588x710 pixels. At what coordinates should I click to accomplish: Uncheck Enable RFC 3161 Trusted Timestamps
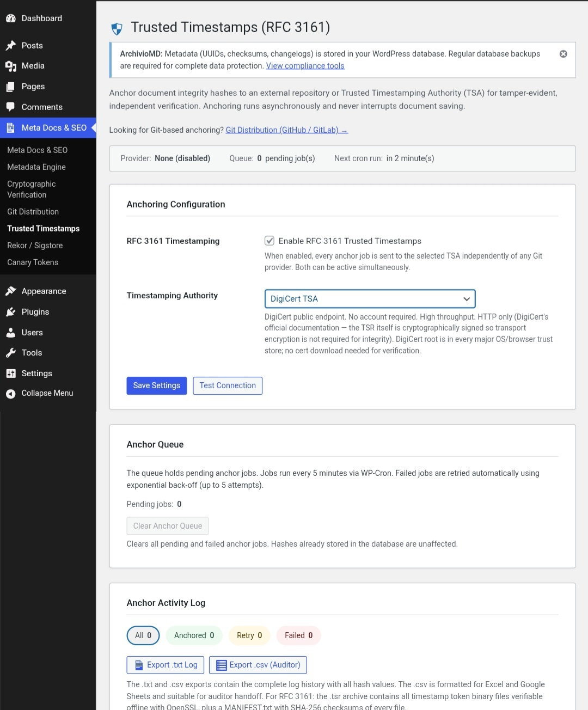coord(269,240)
